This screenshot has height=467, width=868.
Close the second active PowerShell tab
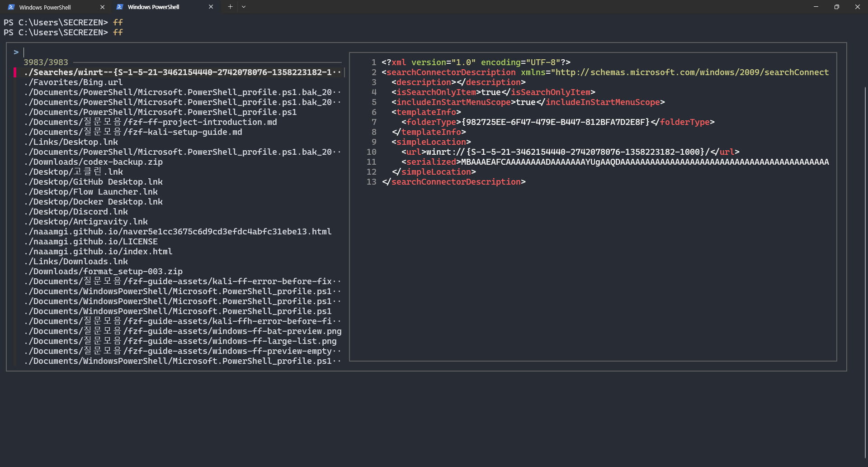click(x=211, y=7)
